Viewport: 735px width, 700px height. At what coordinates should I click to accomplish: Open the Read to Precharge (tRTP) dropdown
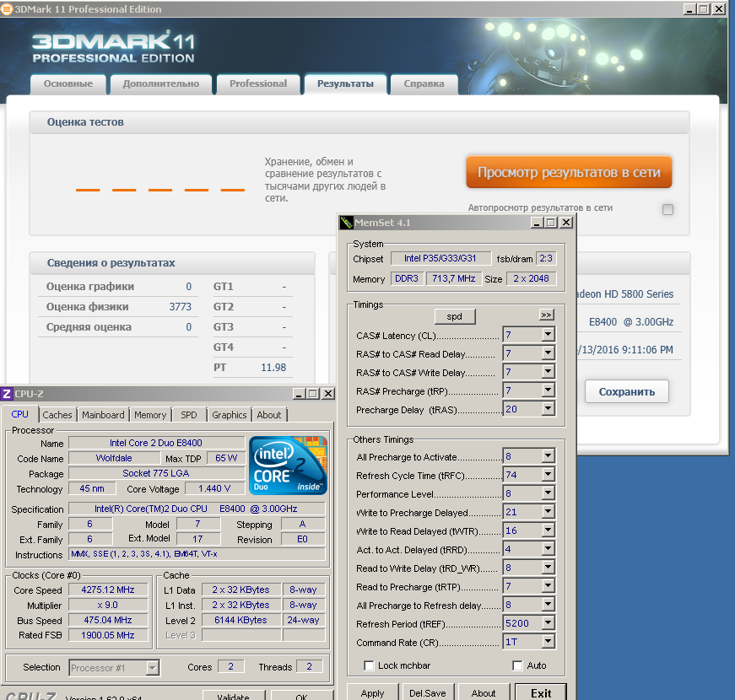[548, 585]
